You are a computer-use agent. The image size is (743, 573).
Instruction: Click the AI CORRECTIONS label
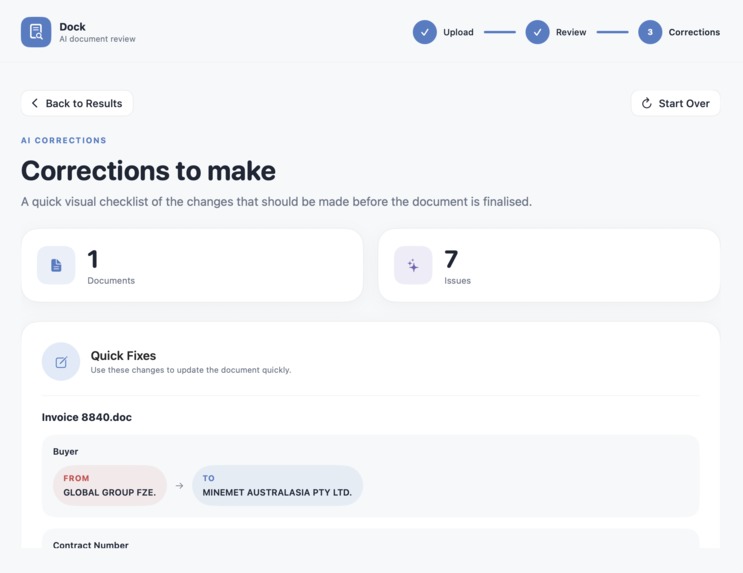63,140
